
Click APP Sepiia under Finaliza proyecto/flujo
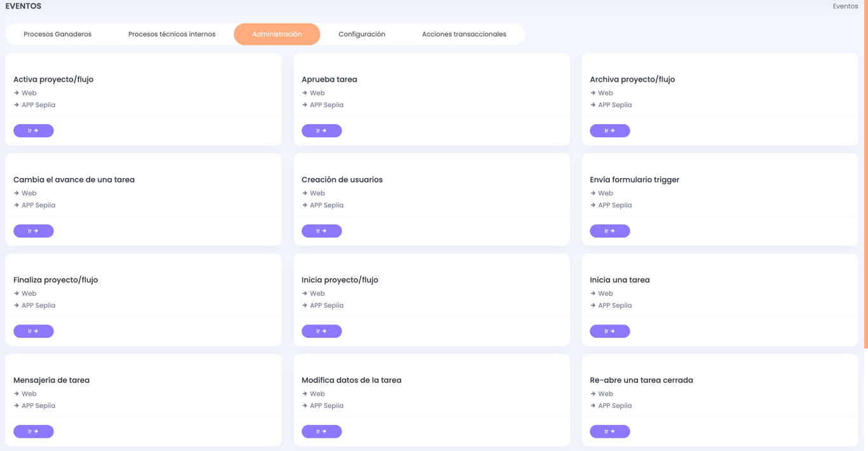coord(38,305)
